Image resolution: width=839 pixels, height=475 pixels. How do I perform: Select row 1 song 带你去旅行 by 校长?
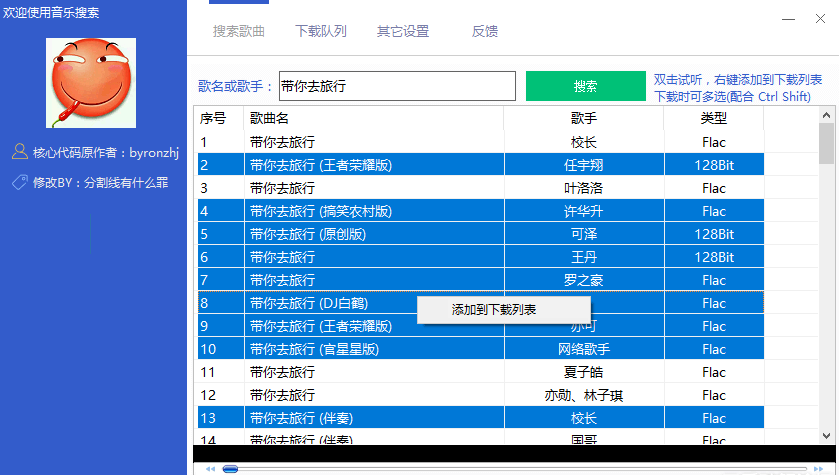point(480,142)
